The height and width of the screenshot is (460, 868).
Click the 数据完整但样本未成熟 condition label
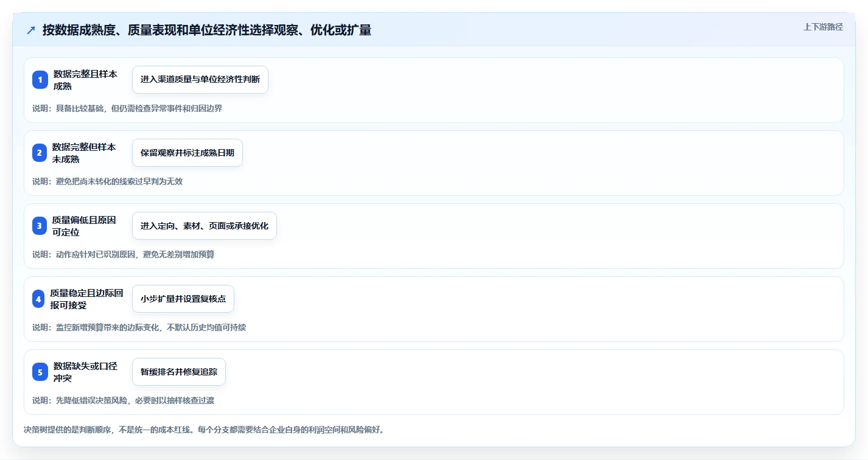84,153
